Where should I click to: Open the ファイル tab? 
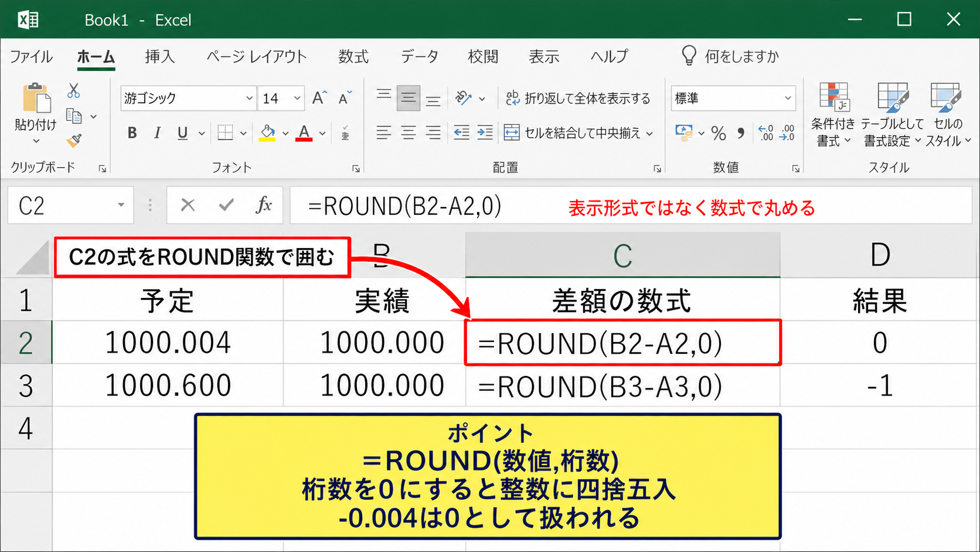pyautogui.click(x=31, y=56)
